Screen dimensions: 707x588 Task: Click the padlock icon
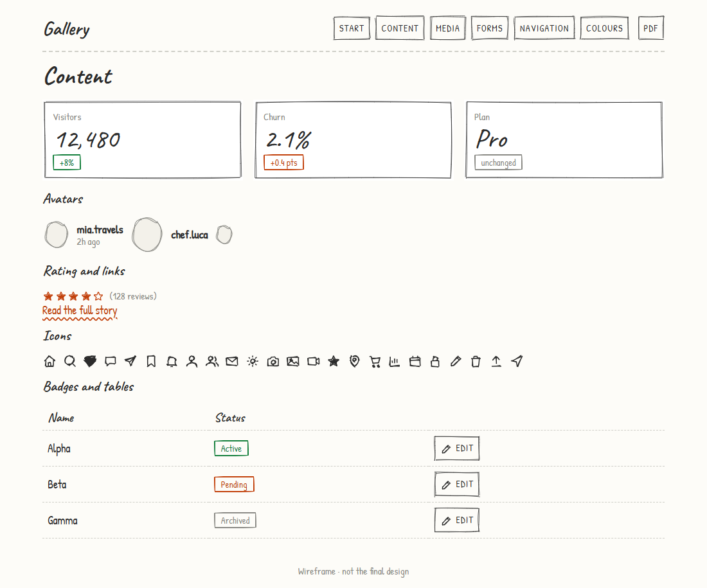point(435,361)
